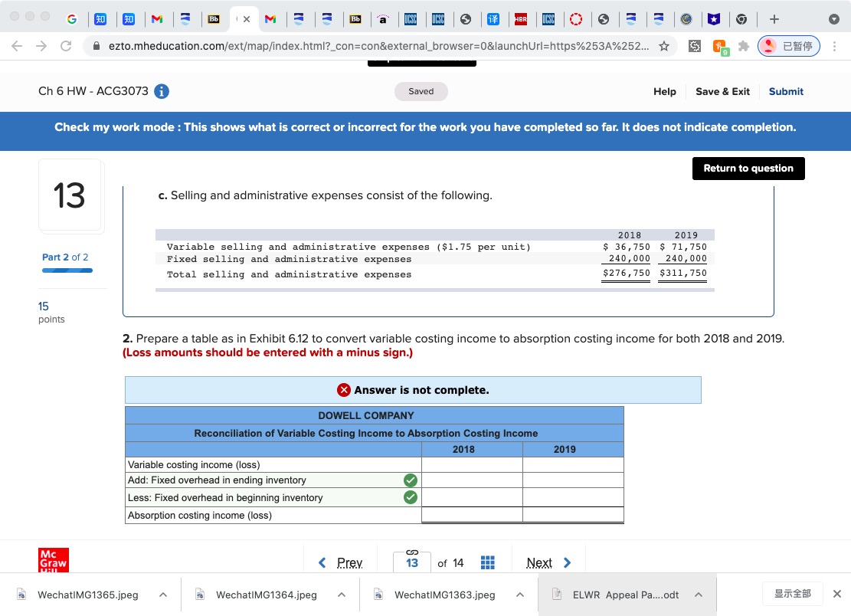Collapse the ELWR Appeal download chevron

pos(698,594)
